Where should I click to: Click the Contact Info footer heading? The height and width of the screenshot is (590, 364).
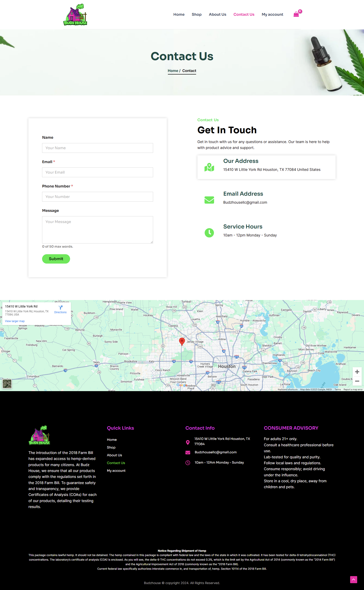click(x=200, y=428)
